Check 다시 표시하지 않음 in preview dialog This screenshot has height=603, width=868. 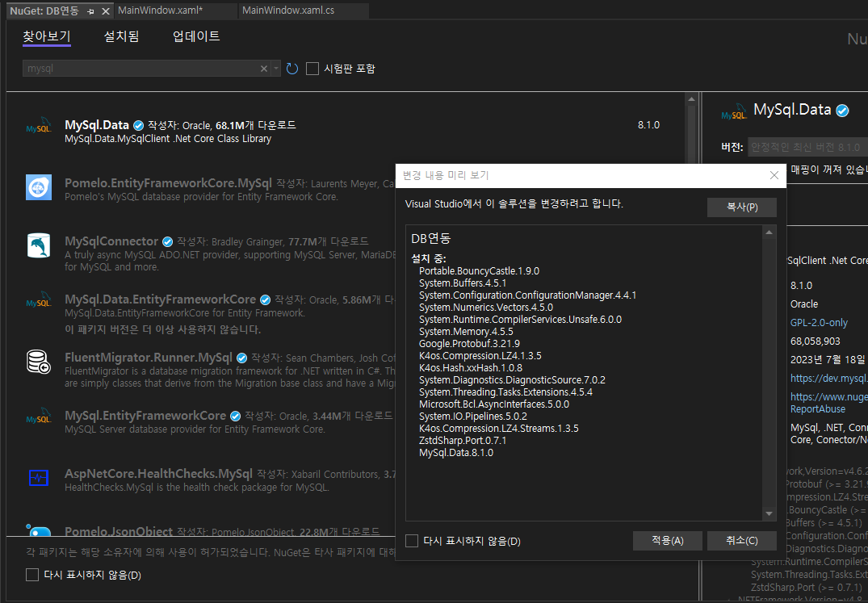412,541
